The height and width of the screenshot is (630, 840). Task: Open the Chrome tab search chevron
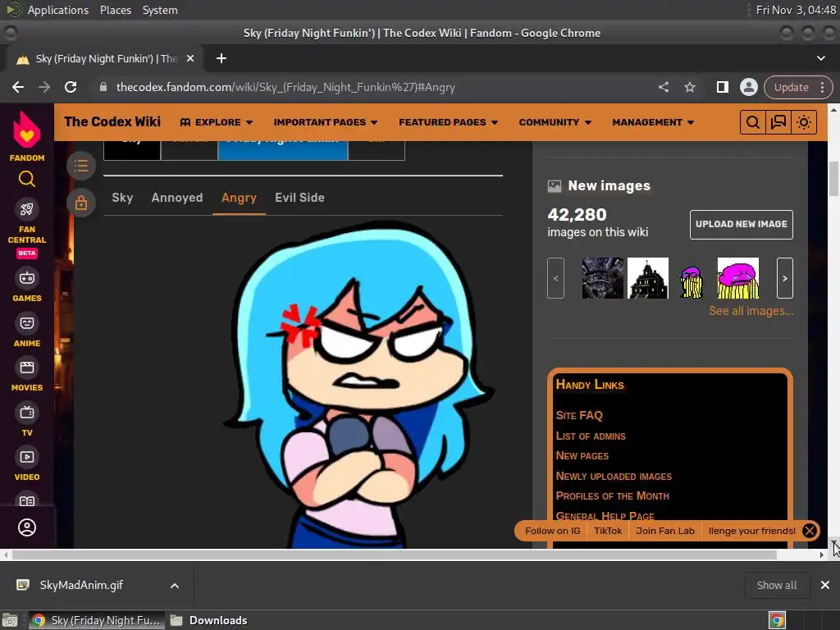(x=820, y=58)
